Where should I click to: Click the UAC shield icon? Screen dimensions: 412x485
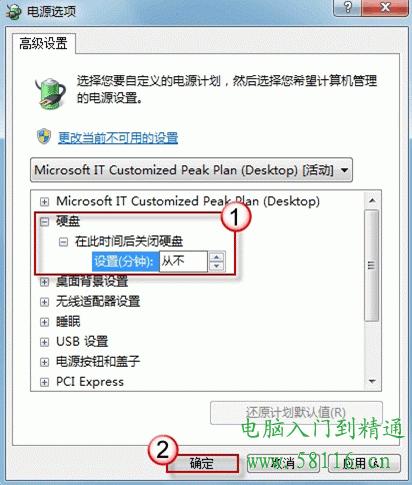(x=44, y=137)
